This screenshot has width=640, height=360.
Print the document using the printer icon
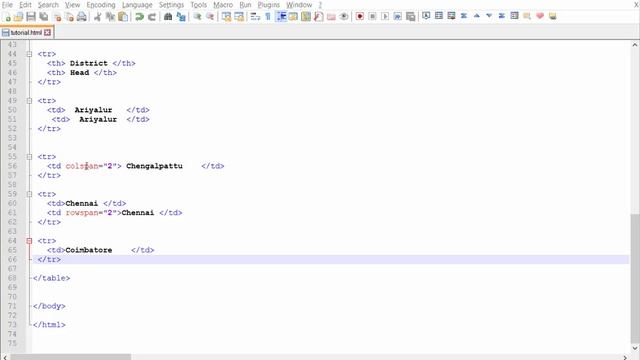(x=82, y=17)
